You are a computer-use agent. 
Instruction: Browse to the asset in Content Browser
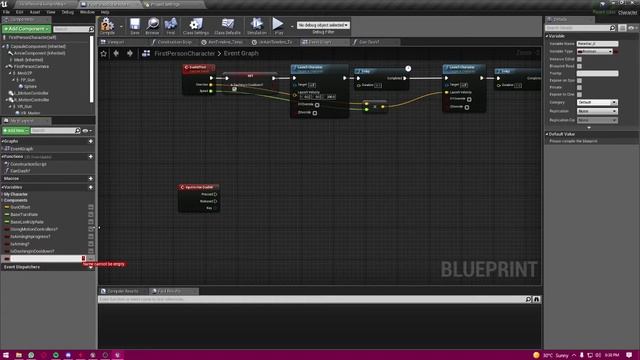click(153, 26)
